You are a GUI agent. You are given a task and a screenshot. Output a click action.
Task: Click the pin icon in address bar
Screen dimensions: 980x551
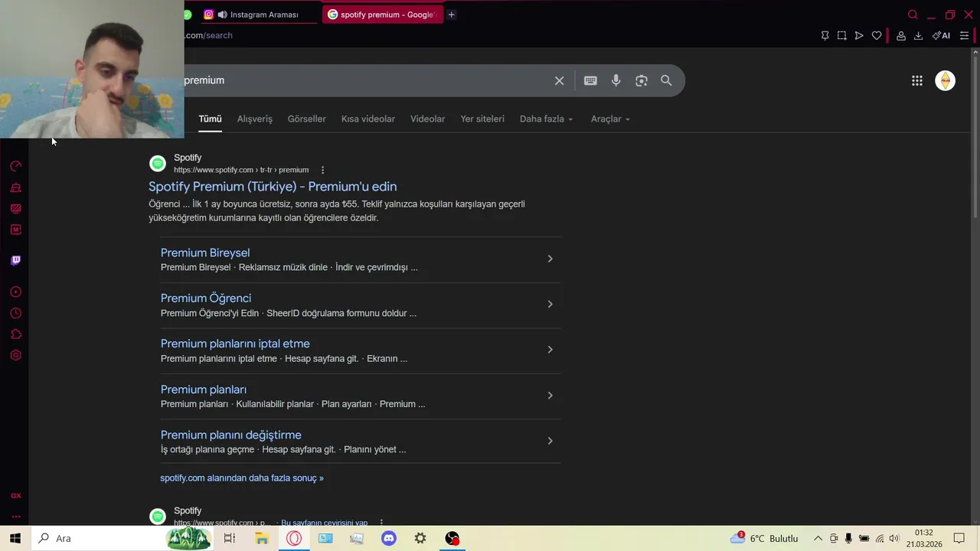coord(825,35)
